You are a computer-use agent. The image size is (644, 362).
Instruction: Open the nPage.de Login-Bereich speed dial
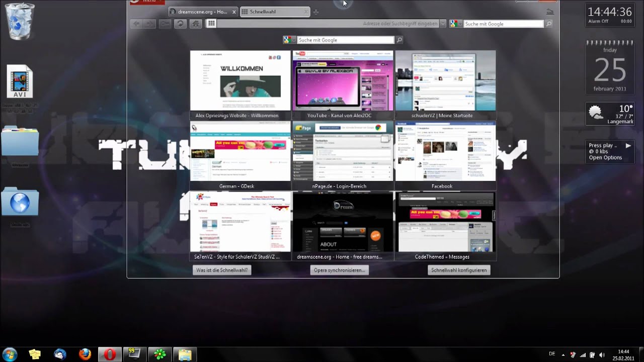click(343, 155)
